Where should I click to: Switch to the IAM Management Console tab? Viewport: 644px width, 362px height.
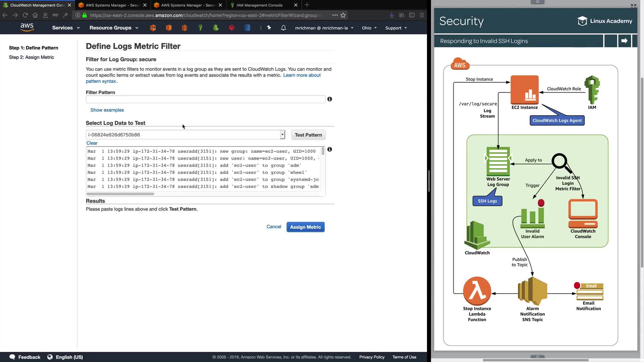tap(260, 5)
